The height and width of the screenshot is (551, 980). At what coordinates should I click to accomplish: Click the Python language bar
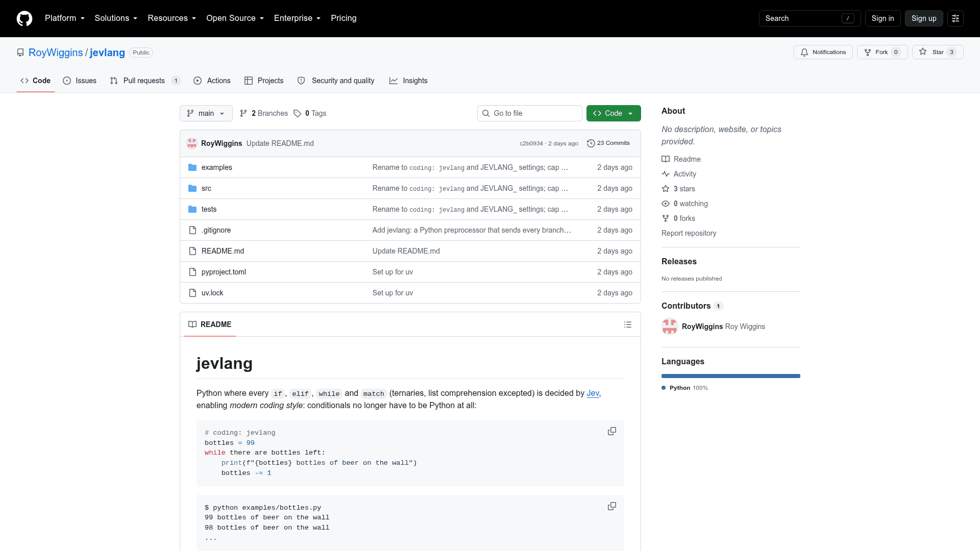[731, 376]
